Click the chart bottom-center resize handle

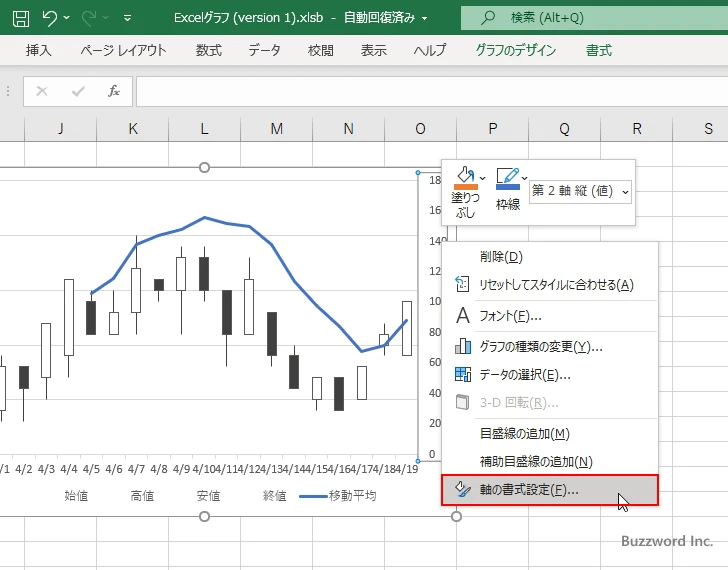coord(204,516)
